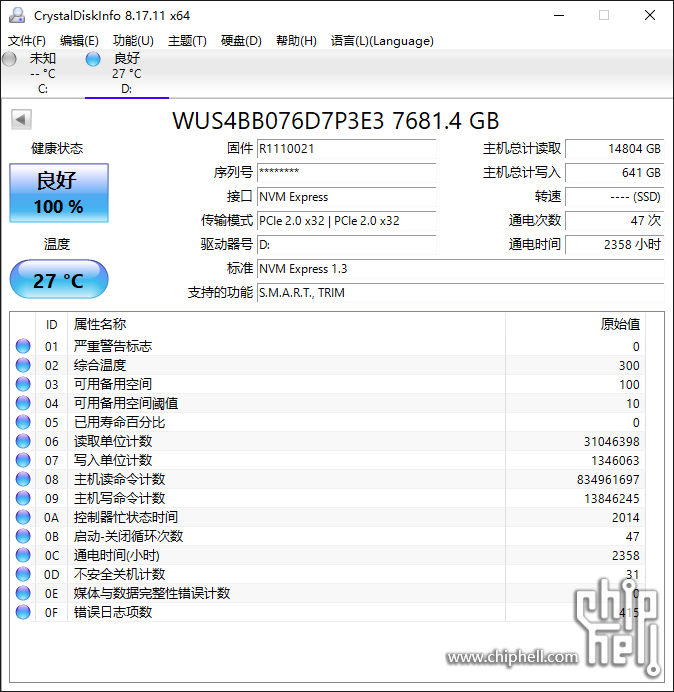Click raw value 13846245 in host write commands row
Viewport: 674px width, 692px height.
point(612,498)
